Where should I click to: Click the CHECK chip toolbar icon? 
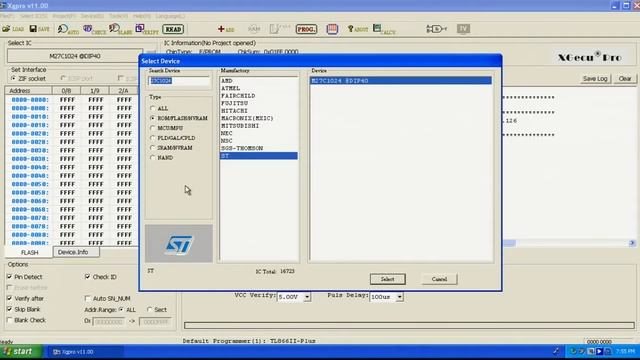pyautogui.click(x=95, y=29)
